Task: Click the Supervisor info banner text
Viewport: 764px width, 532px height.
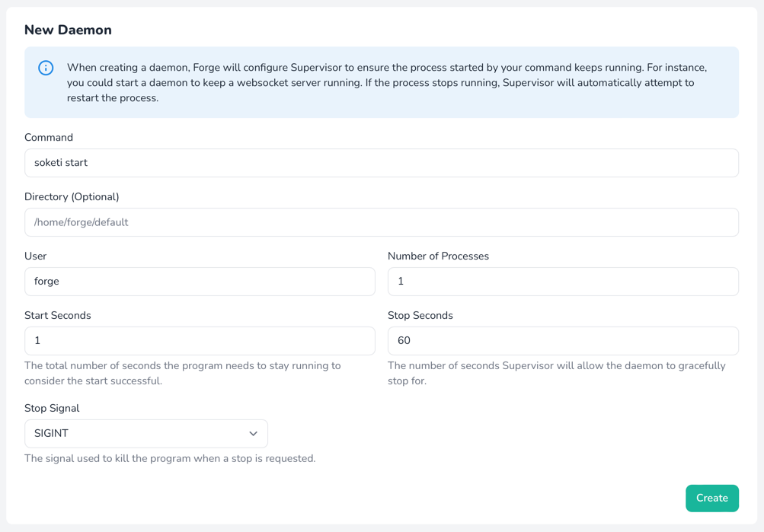Action: 381,82
